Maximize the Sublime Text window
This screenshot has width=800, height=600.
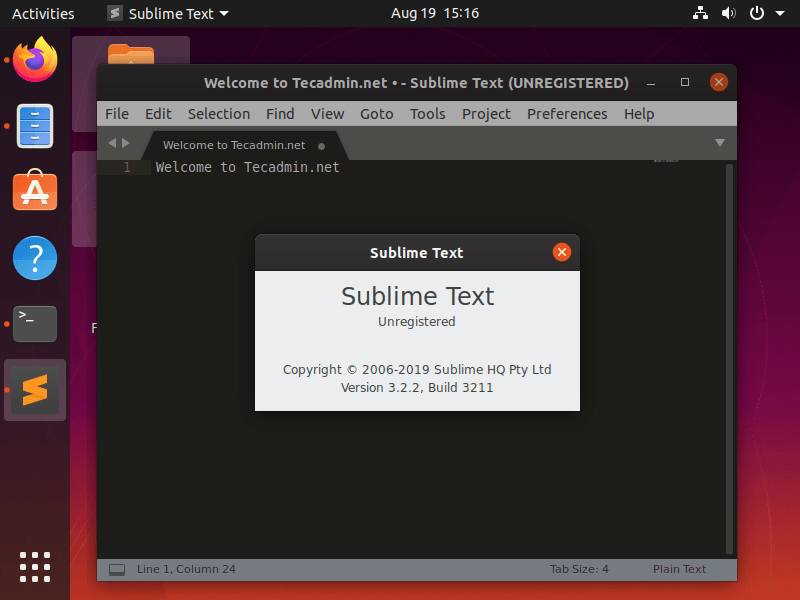click(x=685, y=82)
